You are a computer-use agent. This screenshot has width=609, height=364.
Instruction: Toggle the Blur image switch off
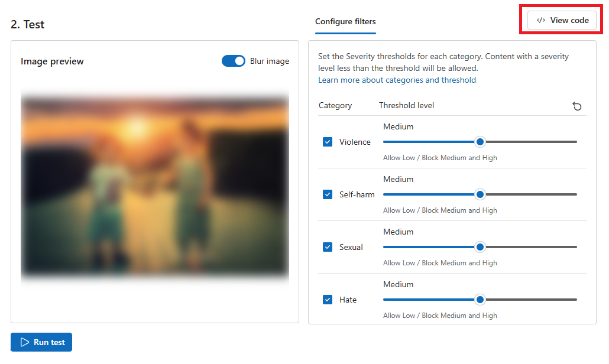pyautogui.click(x=233, y=61)
